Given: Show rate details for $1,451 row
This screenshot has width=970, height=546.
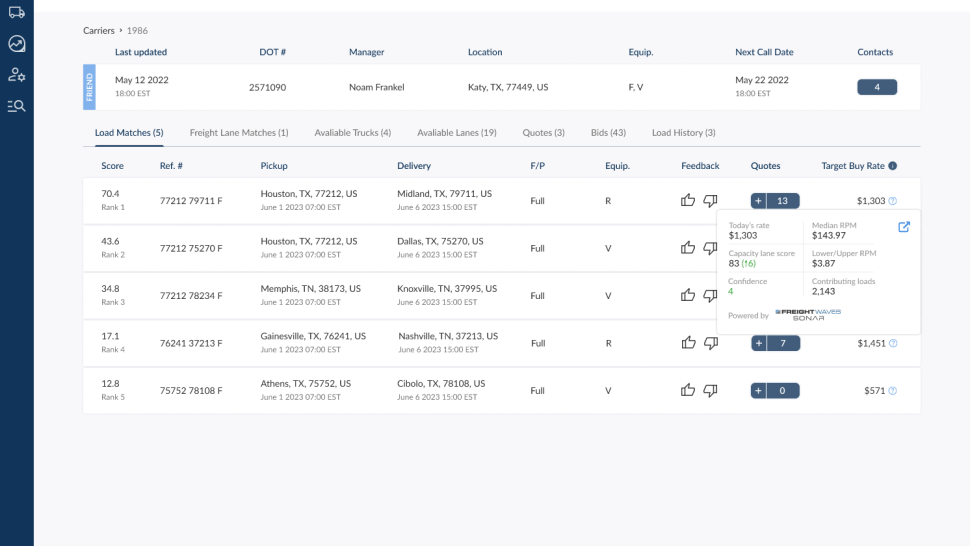Looking at the screenshot, I should [893, 343].
